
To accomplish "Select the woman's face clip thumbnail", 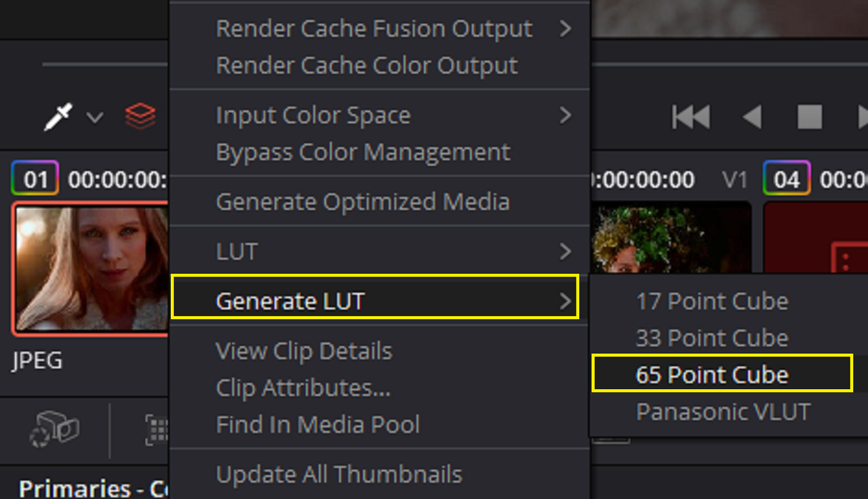I will [x=92, y=268].
